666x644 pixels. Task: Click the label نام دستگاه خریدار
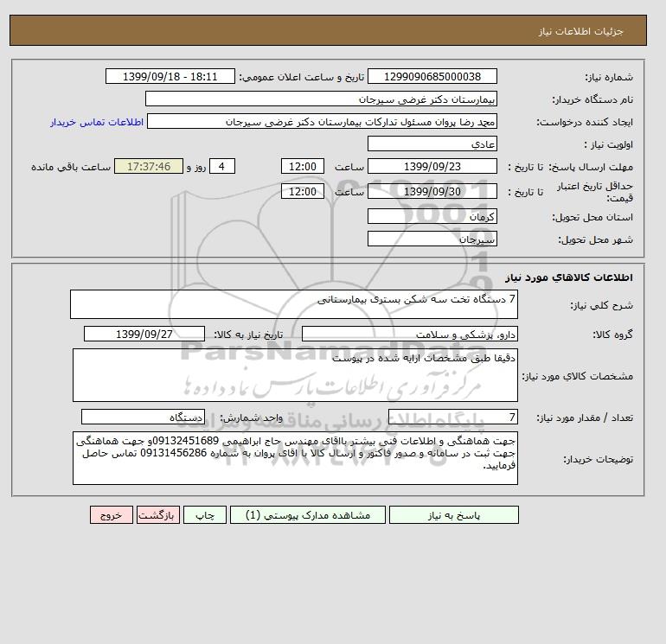pyautogui.click(x=592, y=99)
